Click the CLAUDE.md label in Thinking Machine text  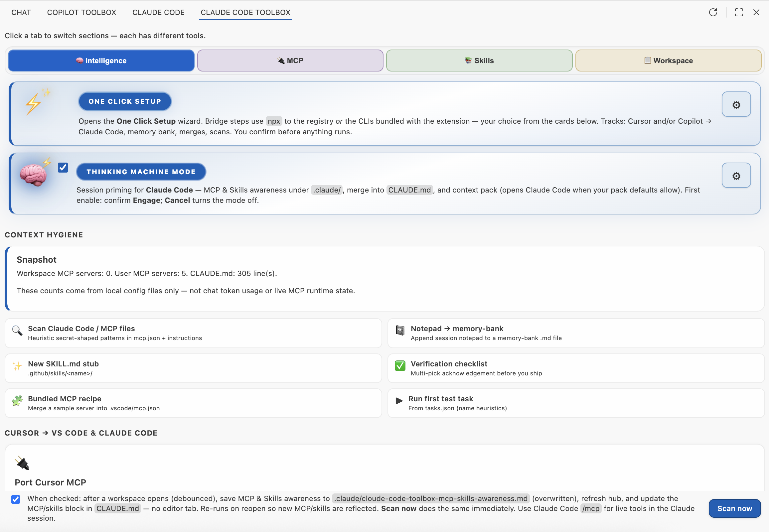click(409, 190)
